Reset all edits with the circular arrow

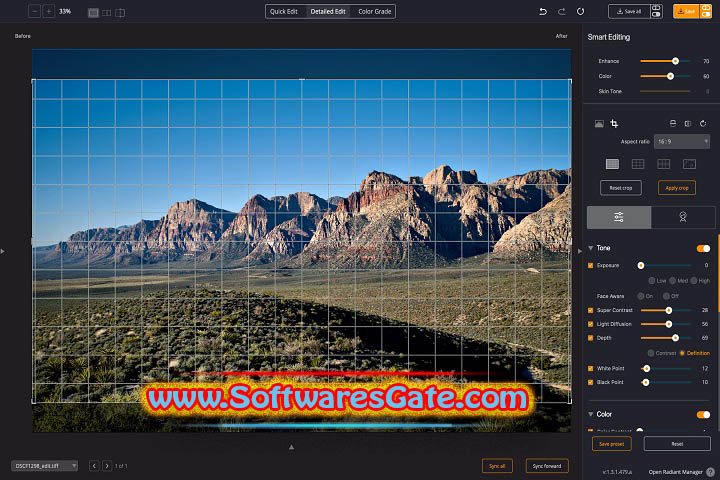click(580, 11)
